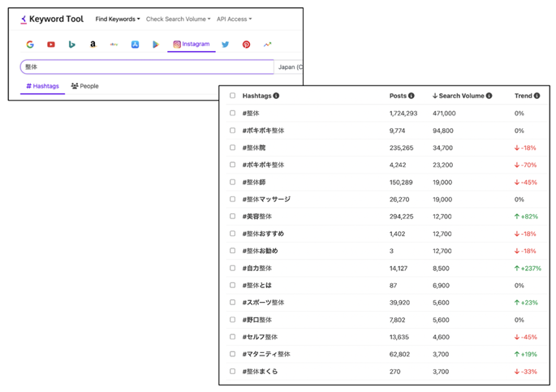556x392 pixels.
Task: Click the Hashtags column info icon
Action: click(x=276, y=96)
